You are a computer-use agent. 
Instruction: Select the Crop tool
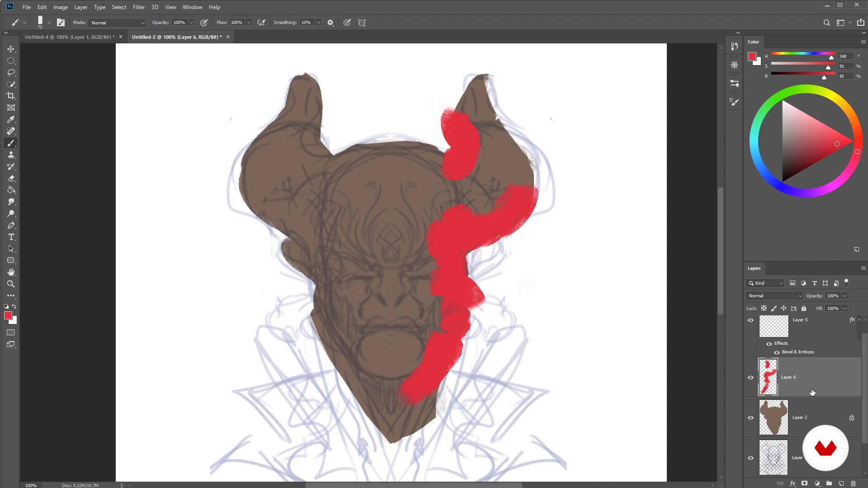11,96
